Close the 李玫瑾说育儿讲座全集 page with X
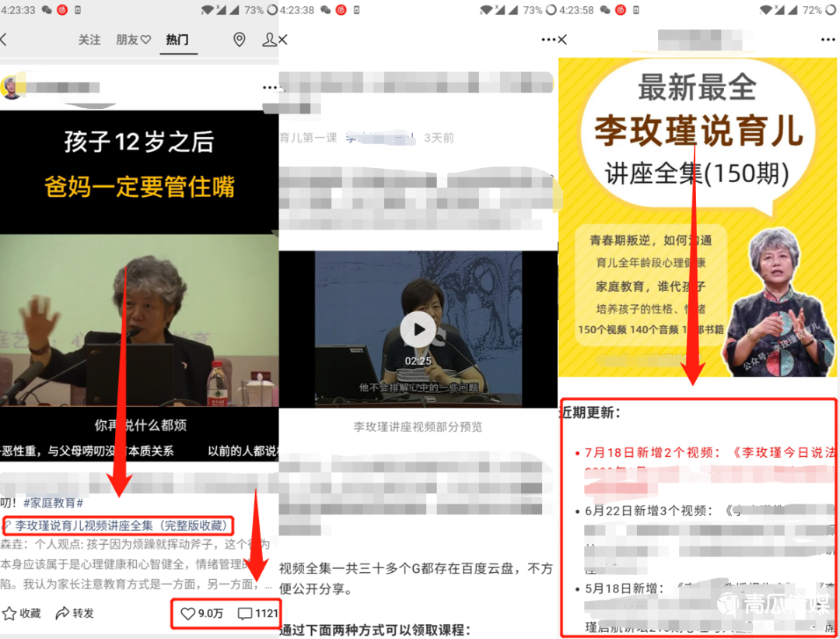Image resolution: width=840 pixels, height=639 pixels. [x=562, y=40]
